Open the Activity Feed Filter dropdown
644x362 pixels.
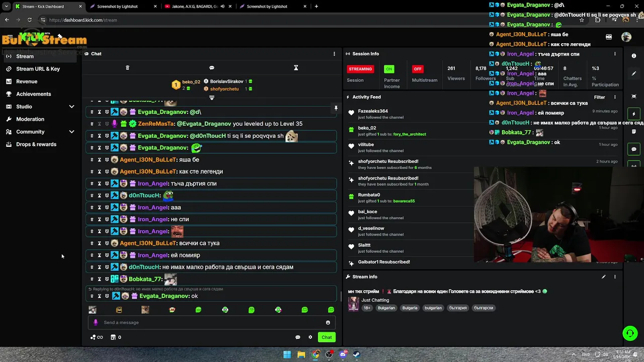pos(599,97)
